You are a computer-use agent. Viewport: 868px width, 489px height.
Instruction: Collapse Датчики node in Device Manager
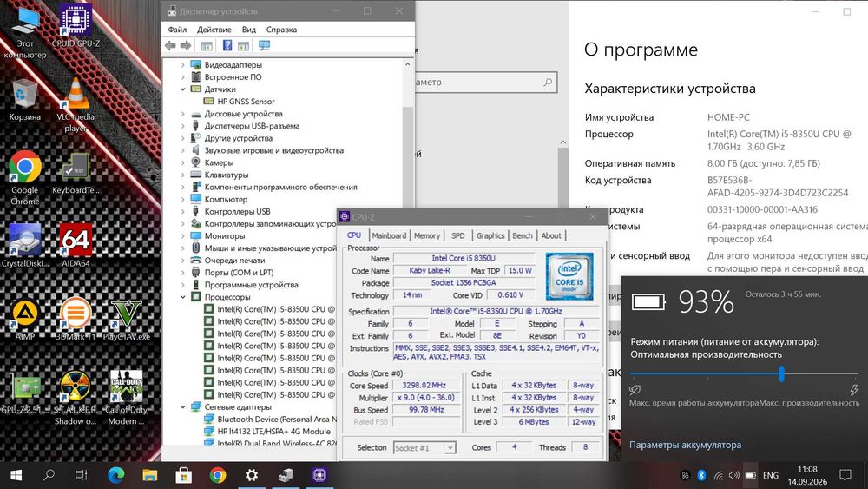coord(182,89)
